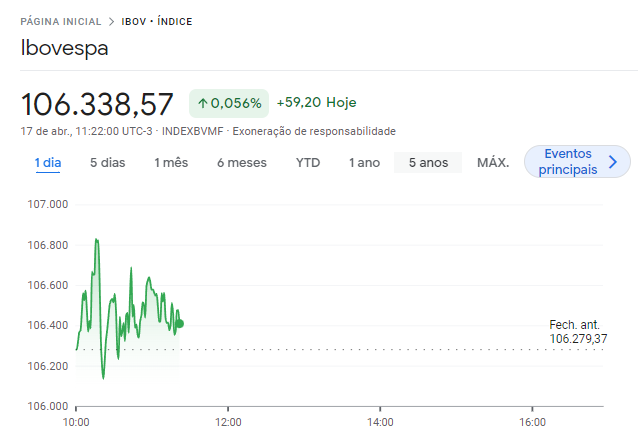
Task: Go to PÁGINA INICIAL breadcrumb
Action: click(x=61, y=21)
